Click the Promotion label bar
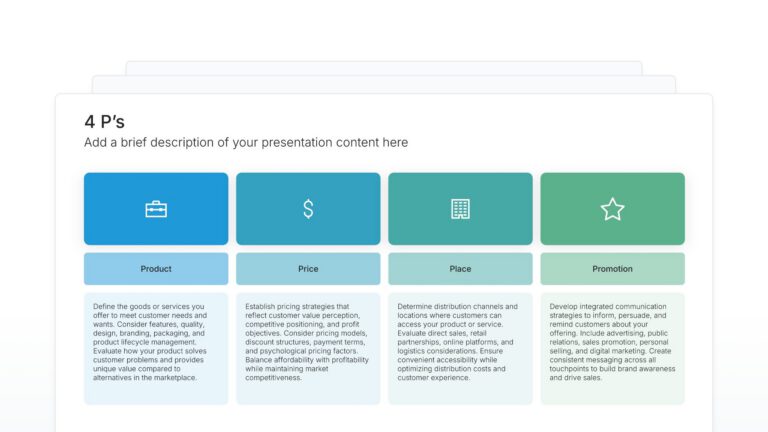 point(612,269)
